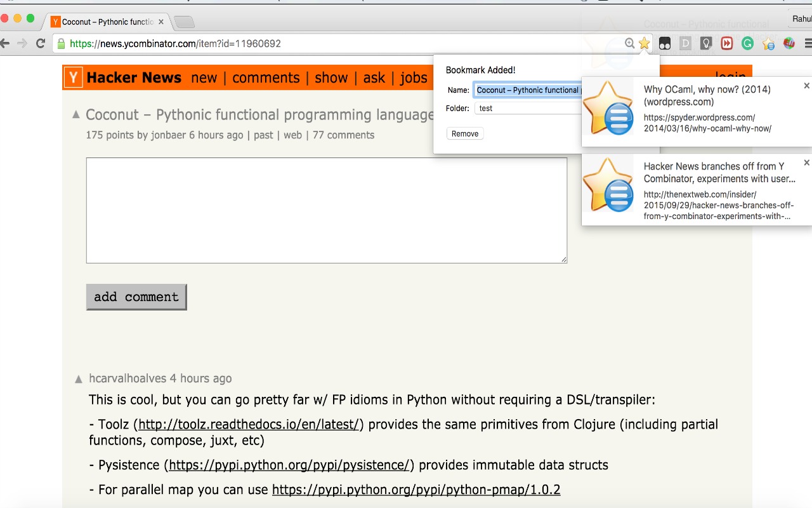
Task: Open the Tampermonkey extension icon
Action: click(665, 43)
